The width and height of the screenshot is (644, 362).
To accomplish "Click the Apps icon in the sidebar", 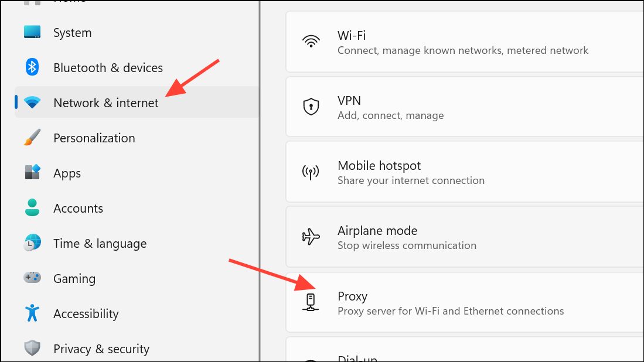I will (x=31, y=173).
